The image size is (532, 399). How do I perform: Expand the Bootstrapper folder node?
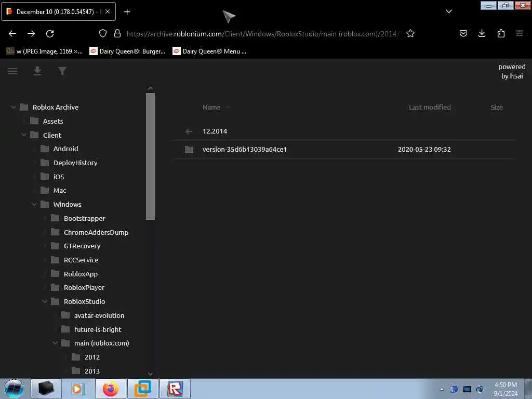click(45, 218)
